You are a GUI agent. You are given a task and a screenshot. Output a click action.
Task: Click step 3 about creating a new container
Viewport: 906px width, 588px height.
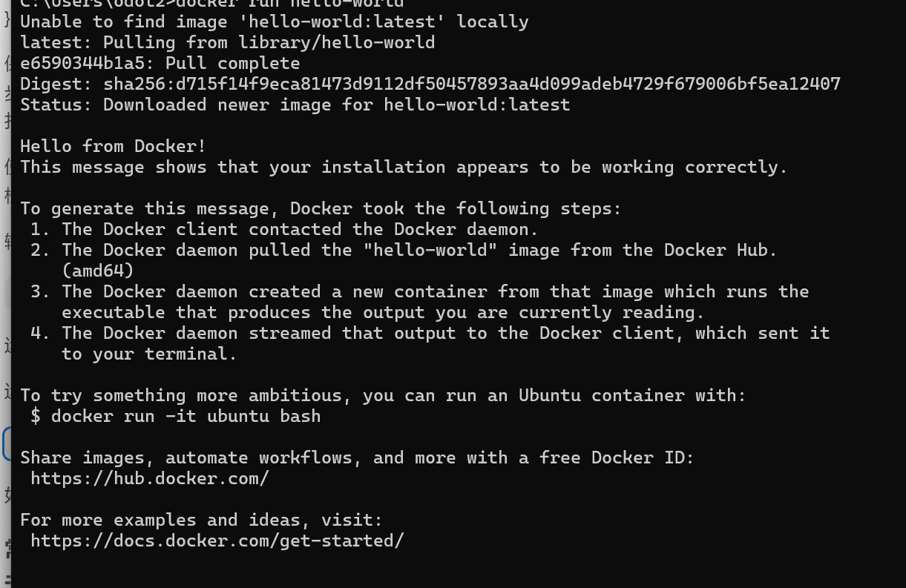(419, 291)
